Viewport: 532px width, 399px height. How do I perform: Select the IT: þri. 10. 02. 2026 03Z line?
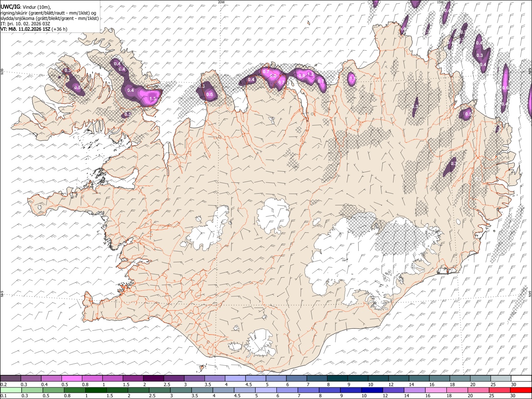(x=25, y=24)
